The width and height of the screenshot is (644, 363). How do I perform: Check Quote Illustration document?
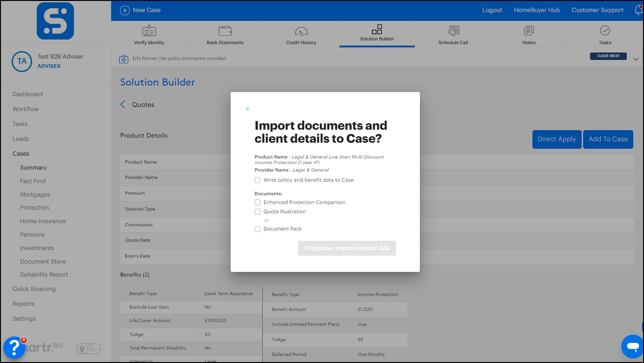(258, 212)
